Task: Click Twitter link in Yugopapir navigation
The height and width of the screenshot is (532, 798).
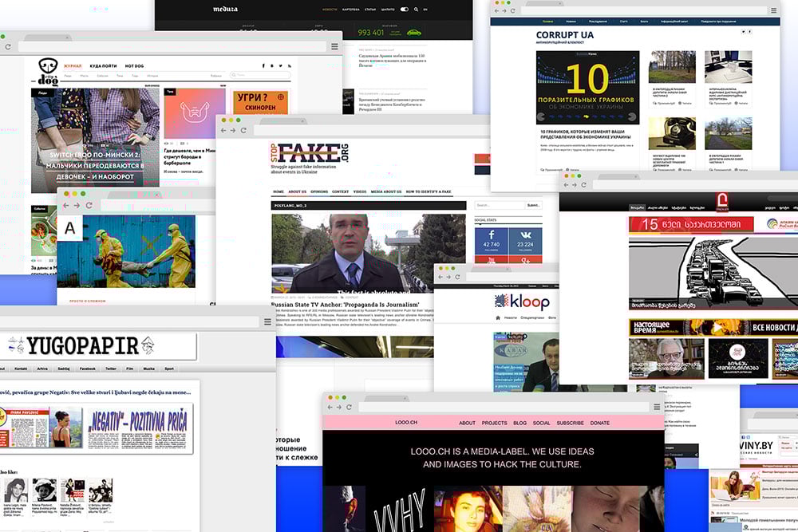Action: pyautogui.click(x=110, y=368)
